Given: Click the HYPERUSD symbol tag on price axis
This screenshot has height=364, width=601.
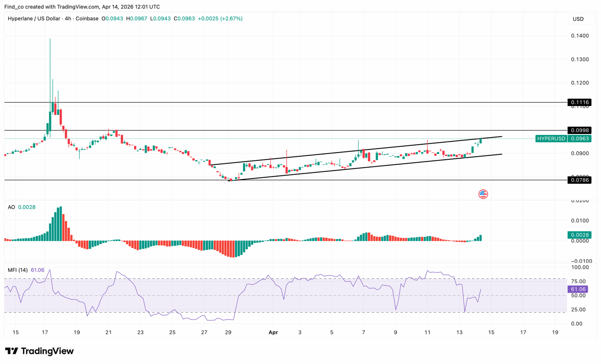Looking at the screenshot, I should [551, 139].
